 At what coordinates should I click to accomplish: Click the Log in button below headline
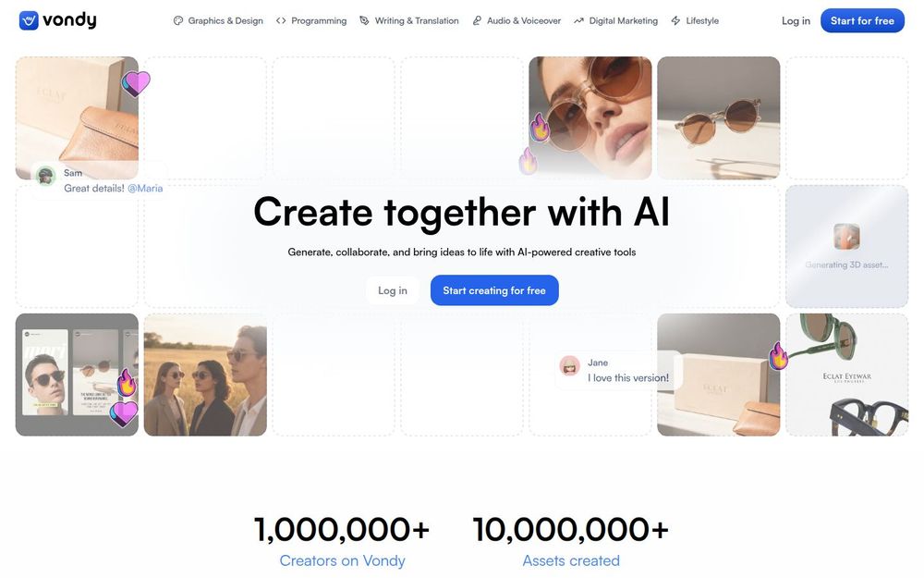coord(393,290)
